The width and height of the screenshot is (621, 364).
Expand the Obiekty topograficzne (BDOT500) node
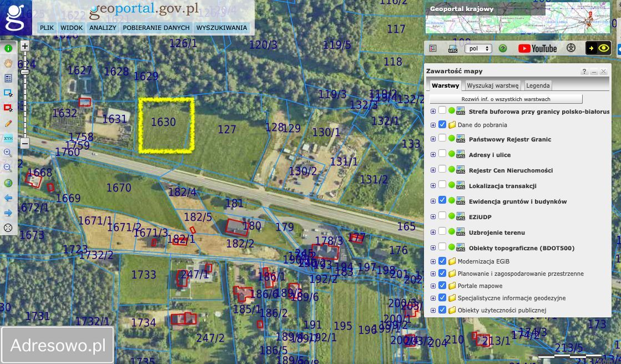point(433,249)
